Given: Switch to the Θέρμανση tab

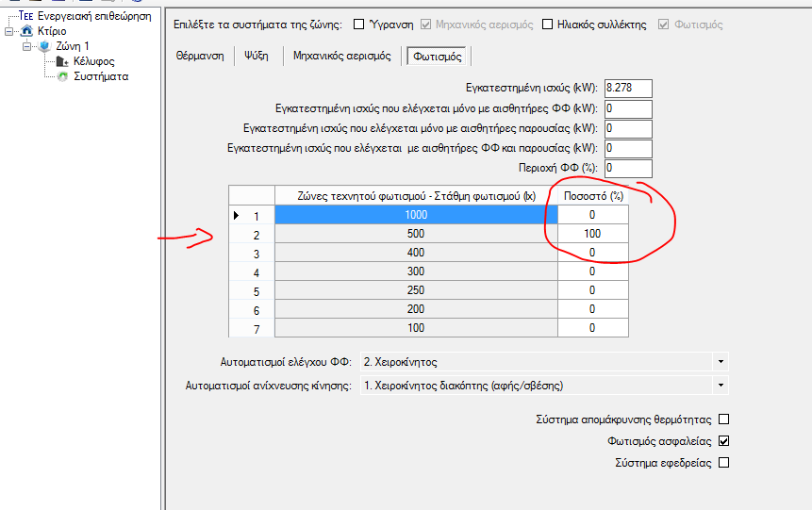Looking at the screenshot, I should point(200,57).
